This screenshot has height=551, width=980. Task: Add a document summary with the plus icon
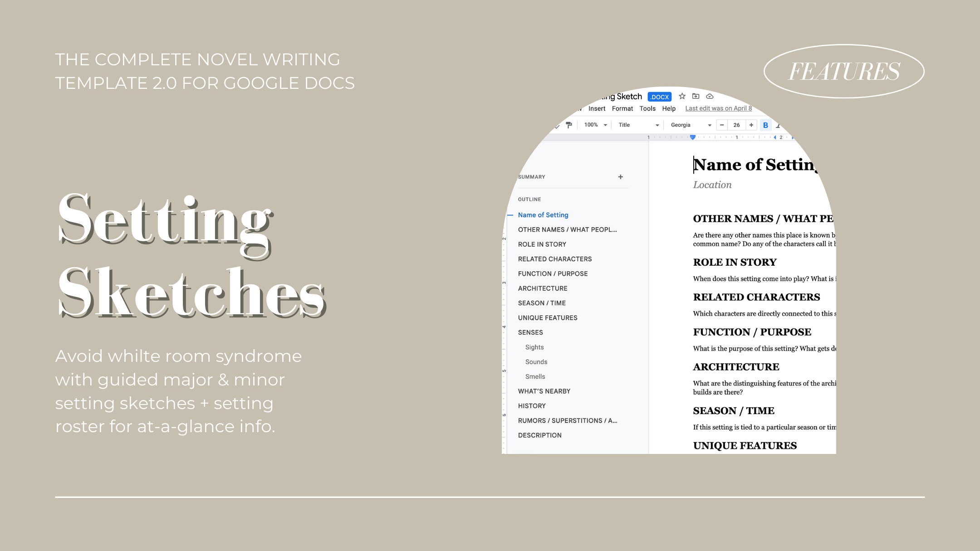[x=621, y=177]
